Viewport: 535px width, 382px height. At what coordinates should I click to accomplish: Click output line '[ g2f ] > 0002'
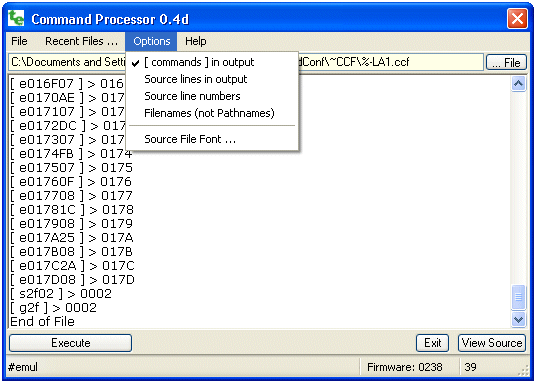pyautogui.click(x=53, y=308)
